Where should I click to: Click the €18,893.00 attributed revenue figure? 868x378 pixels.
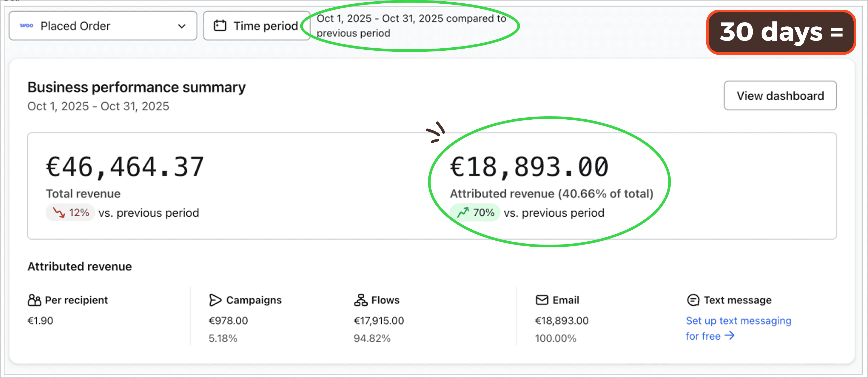[529, 167]
